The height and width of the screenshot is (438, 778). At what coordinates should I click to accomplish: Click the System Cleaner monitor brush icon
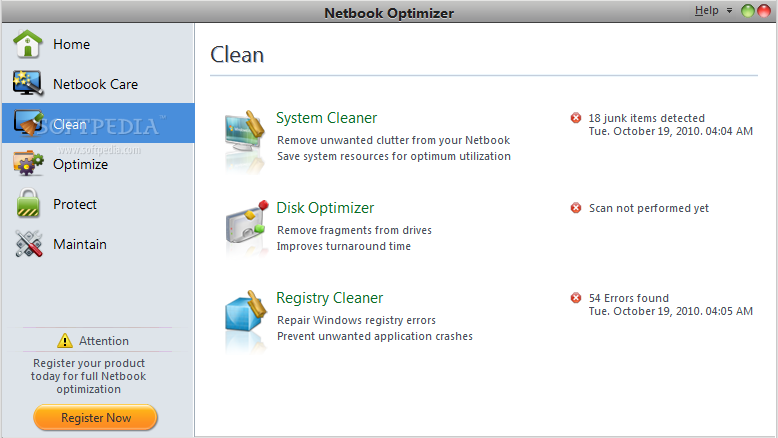click(x=245, y=131)
